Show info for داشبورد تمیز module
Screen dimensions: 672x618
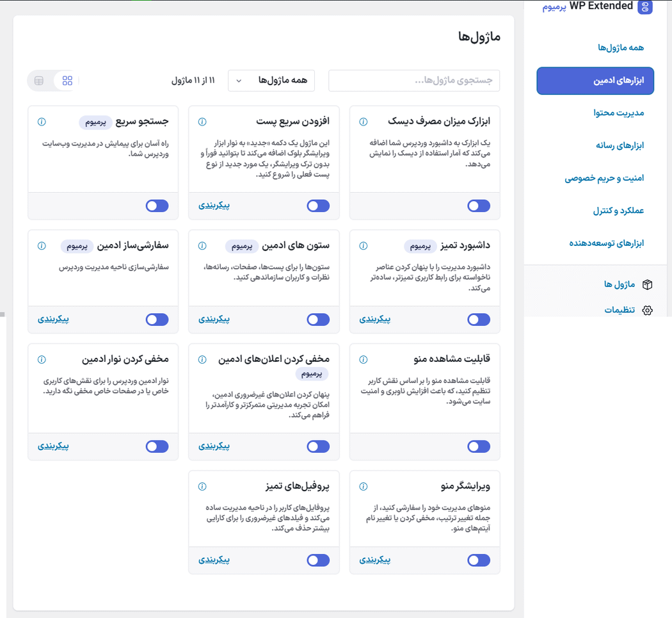[x=363, y=246]
